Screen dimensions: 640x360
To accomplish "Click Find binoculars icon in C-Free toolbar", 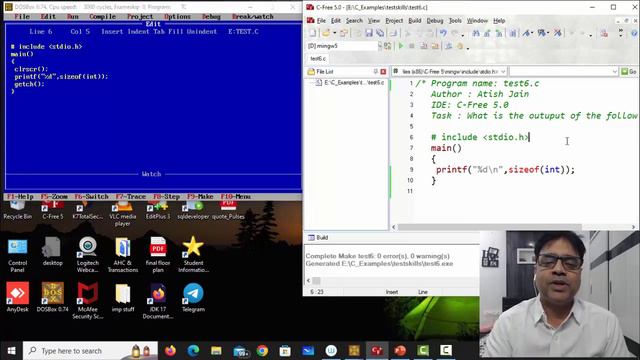I will pos(476,33).
